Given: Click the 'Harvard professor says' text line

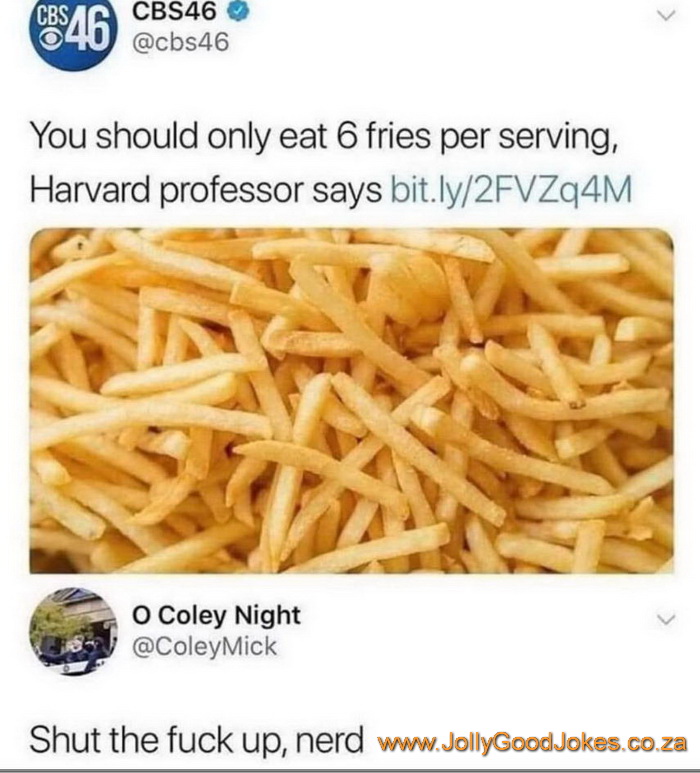Looking at the screenshot, I should (x=206, y=190).
